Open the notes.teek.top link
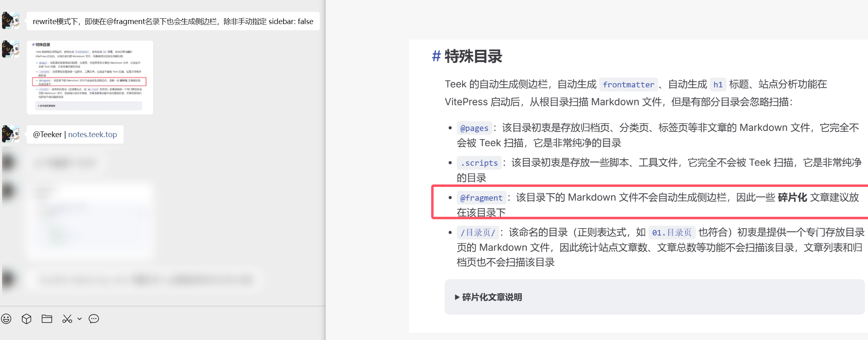 [93, 134]
